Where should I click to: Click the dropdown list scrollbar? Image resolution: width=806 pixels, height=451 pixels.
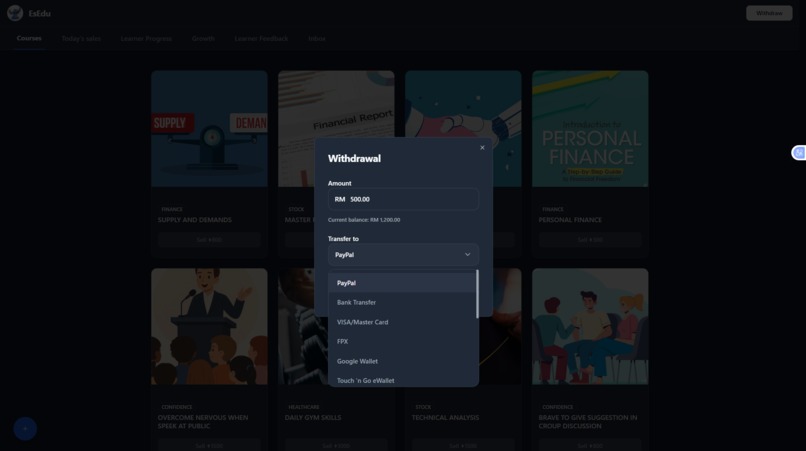pyautogui.click(x=477, y=294)
